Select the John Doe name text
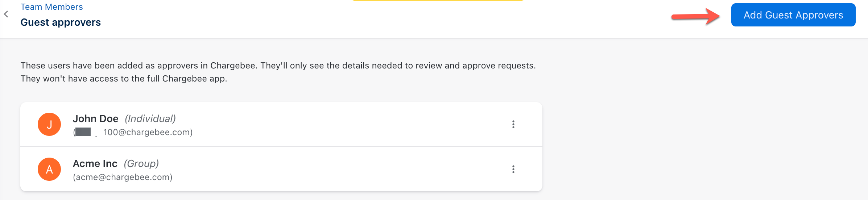 point(95,118)
